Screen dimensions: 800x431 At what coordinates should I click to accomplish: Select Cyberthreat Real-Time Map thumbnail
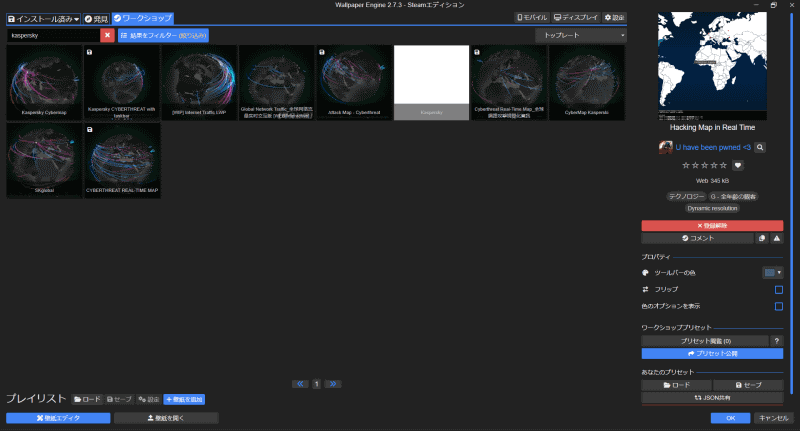tap(509, 83)
